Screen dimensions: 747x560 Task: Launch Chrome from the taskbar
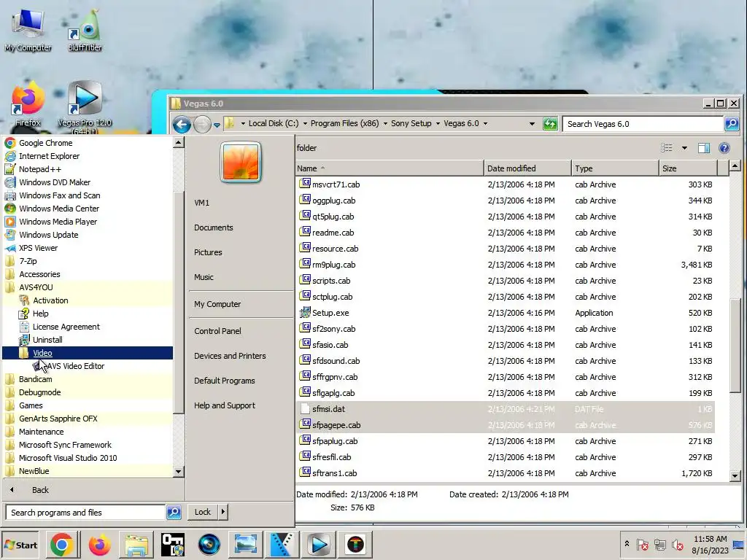pyautogui.click(x=62, y=545)
